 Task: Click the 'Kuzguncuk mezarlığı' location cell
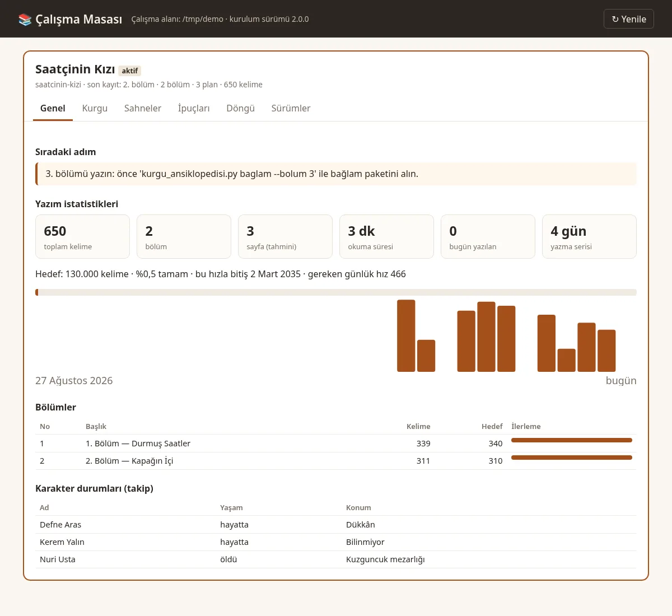[x=385, y=559]
